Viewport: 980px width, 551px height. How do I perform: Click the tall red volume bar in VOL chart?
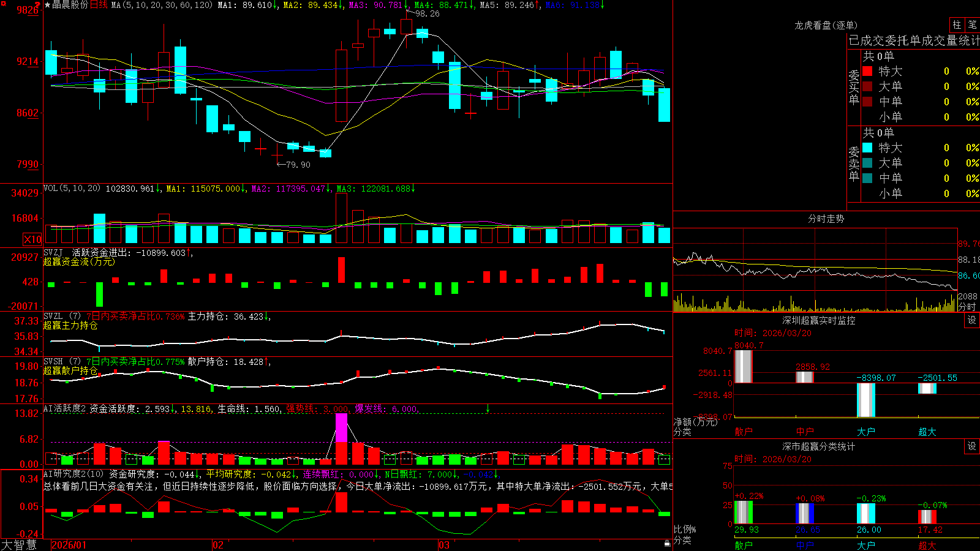[x=341, y=218]
